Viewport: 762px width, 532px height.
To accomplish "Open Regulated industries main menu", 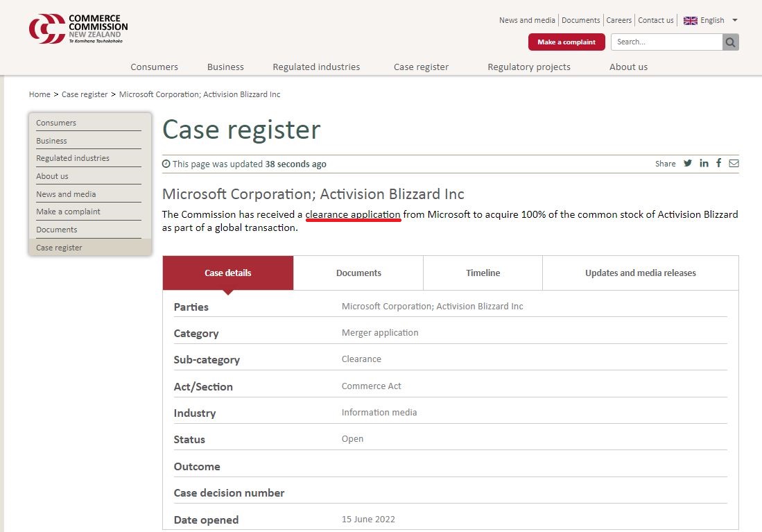I will coord(316,67).
